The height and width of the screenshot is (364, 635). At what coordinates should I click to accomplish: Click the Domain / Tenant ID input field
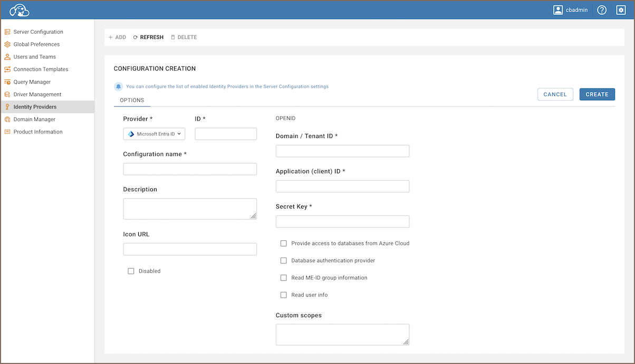point(342,151)
